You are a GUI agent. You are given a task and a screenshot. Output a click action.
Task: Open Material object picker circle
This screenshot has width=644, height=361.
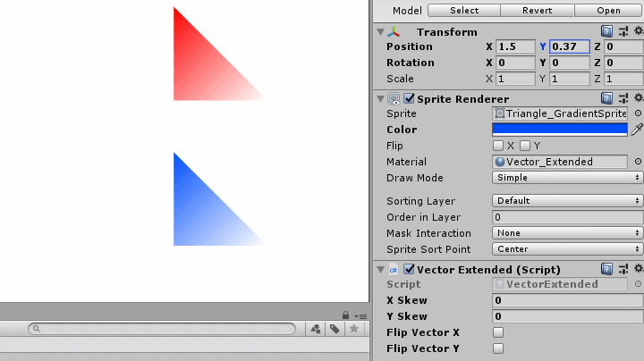pos(638,162)
